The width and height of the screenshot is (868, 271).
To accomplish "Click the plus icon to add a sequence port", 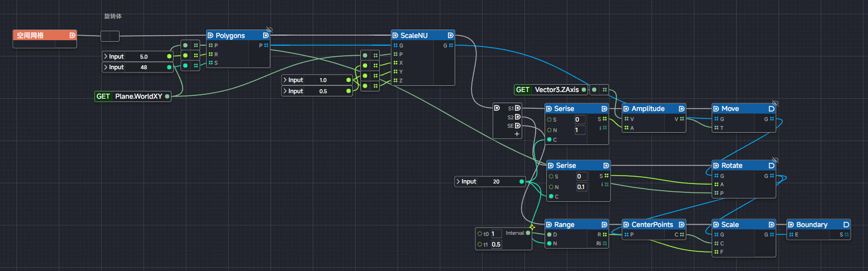I will click(517, 134).
